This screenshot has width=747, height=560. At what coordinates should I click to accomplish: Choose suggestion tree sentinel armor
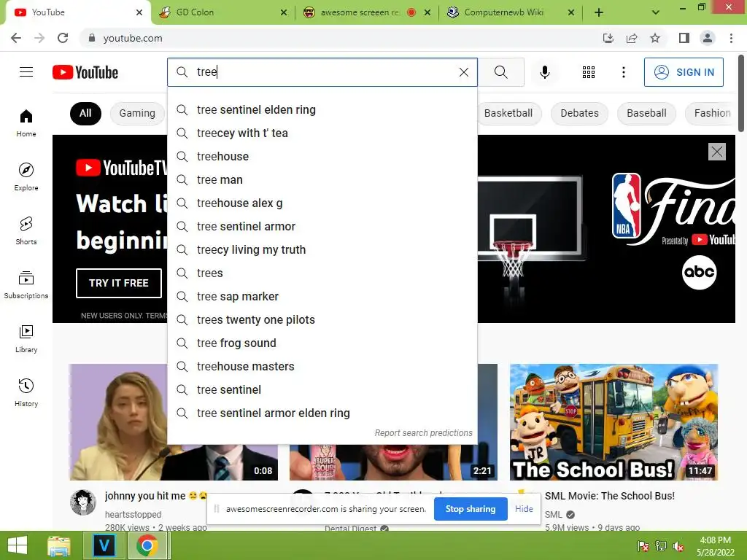tap(322, 226)
